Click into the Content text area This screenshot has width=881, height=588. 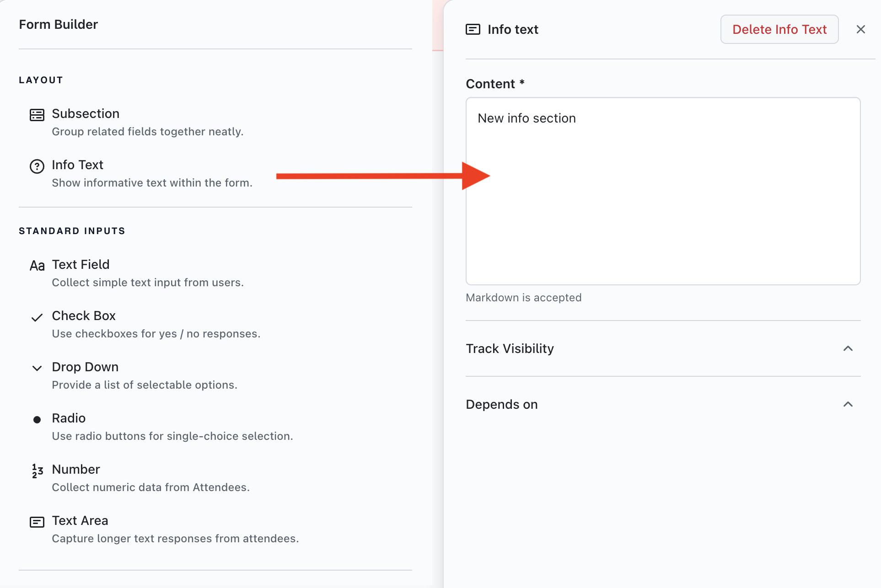(662, 191)
